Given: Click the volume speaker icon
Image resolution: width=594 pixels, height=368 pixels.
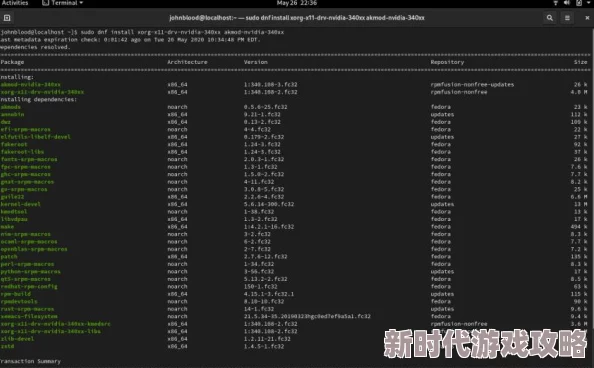Looking at the screenshot, I should point(567,3).
